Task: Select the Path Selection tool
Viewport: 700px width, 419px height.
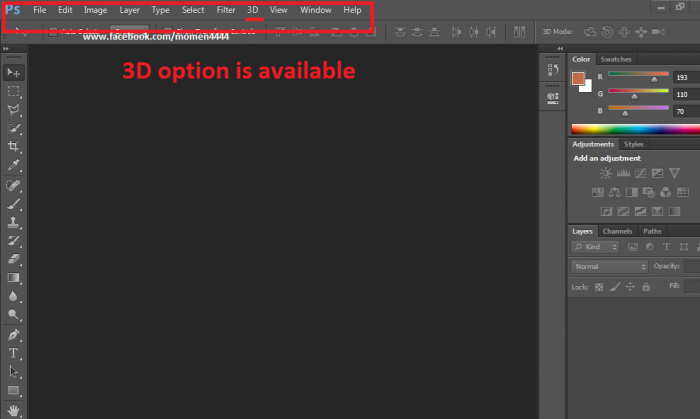Action: tap(13, 372)
